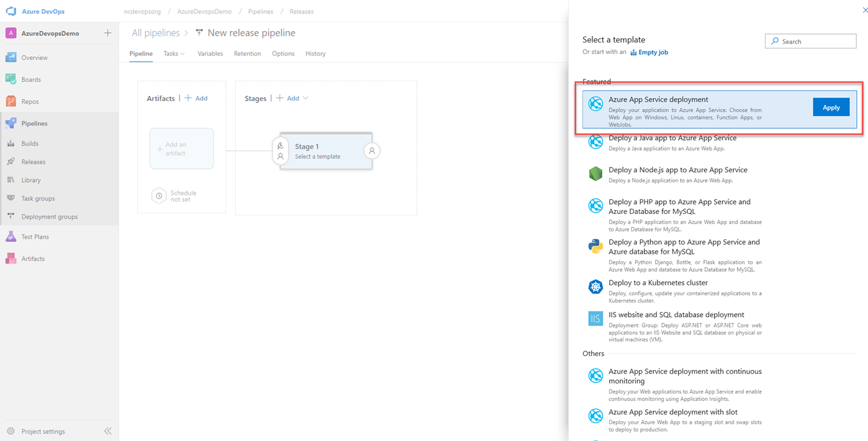Expand the Tasks tab dropdown

click(x=183, y=54)
